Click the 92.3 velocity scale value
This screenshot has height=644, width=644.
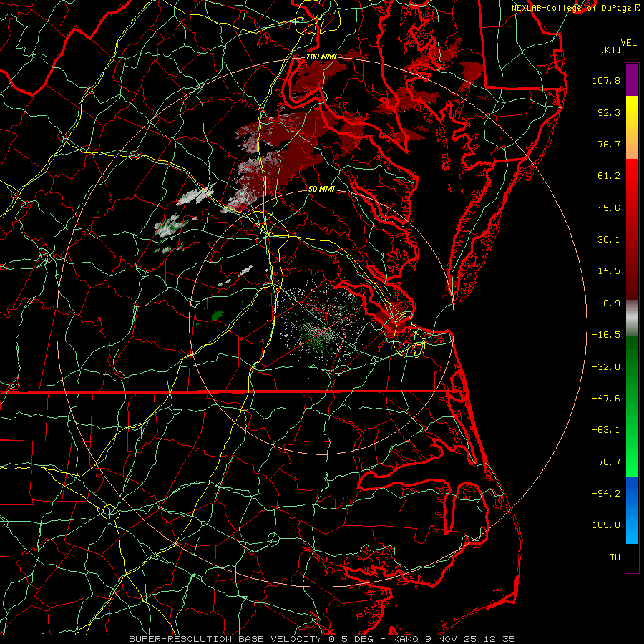(x=609, y=112)
